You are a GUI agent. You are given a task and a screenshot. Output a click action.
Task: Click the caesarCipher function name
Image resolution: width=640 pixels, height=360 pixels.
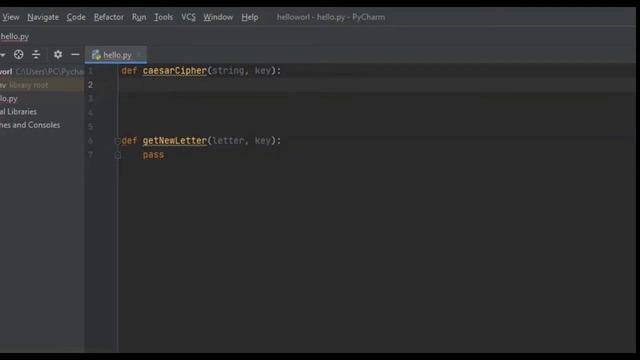click(x=175, y=71)
